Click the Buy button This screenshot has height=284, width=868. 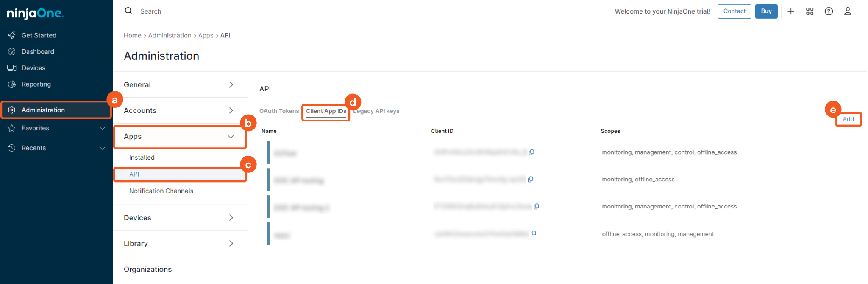click(766, 11)
